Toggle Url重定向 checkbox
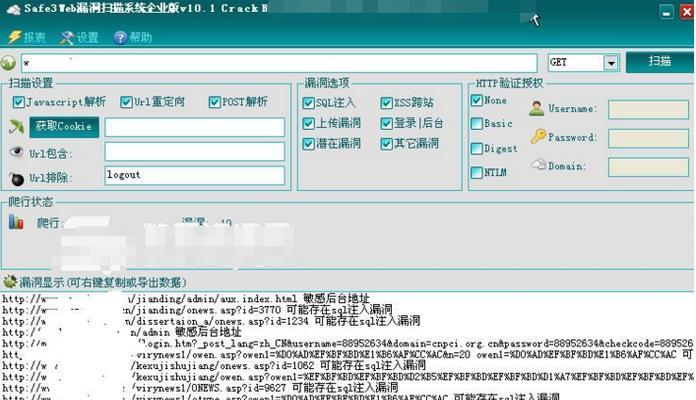Viewport: 696px width, 400px height. pyautogui.click(x=126, y=102)
